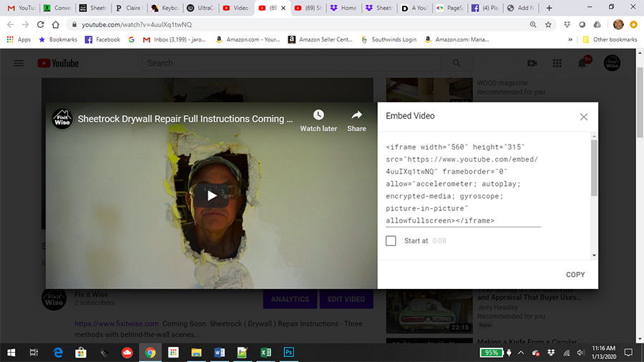This screenshot has height=362, width=644.
Task: Open the Action Center notifications
Action: click(x=628, y=353)
